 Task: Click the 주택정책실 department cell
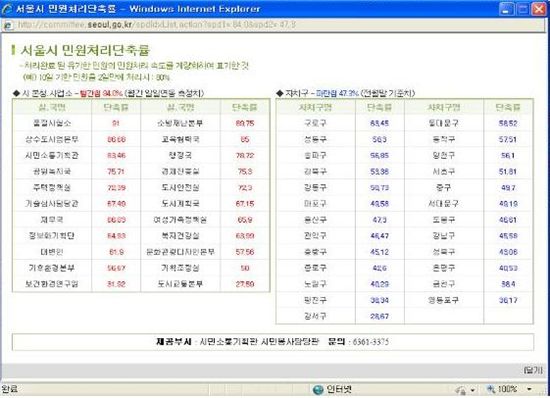(52, 188)
